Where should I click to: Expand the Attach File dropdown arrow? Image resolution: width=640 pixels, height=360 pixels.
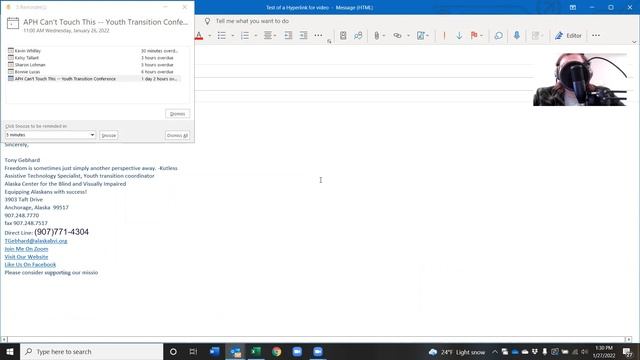click(x=384, y=36)
